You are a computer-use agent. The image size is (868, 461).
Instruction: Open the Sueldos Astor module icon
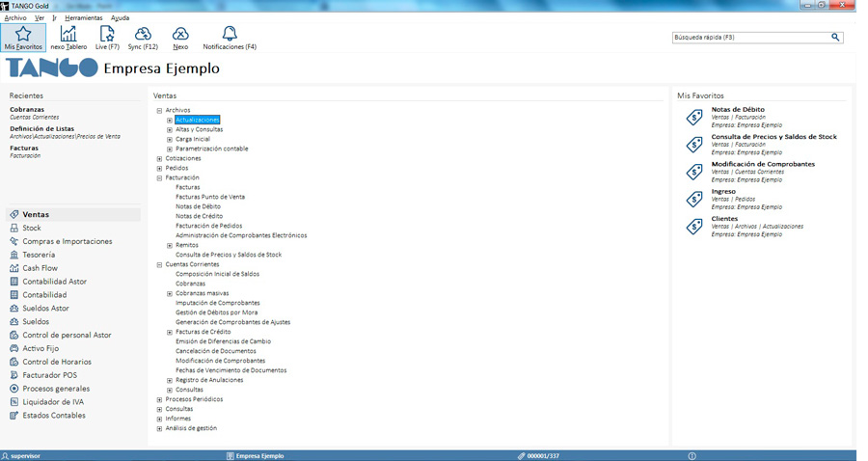pyautogui.click(x=14, y=309)
